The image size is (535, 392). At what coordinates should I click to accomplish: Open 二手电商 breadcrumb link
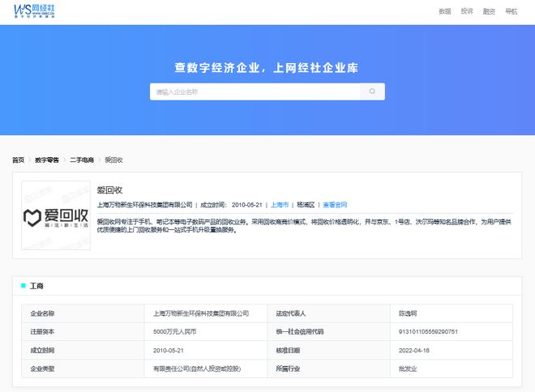82,160
